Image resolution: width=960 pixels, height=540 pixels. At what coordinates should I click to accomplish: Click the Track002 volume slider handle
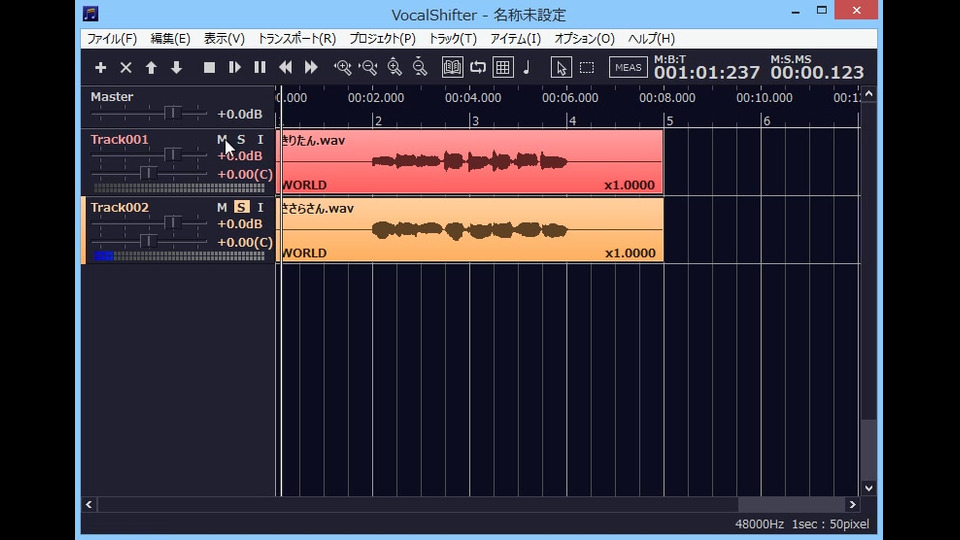tap(173, 223)
